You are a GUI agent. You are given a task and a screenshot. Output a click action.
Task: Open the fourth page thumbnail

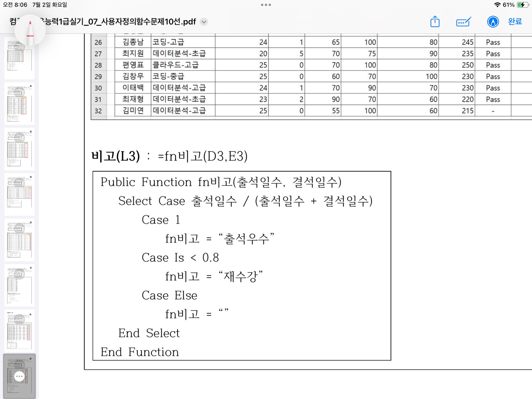click(19, 195)
